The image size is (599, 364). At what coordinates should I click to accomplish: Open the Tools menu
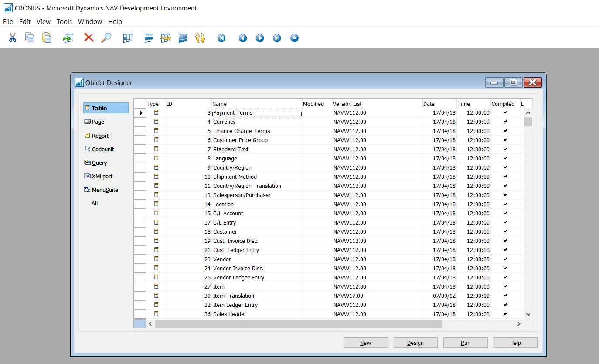(x=65, y=21)
